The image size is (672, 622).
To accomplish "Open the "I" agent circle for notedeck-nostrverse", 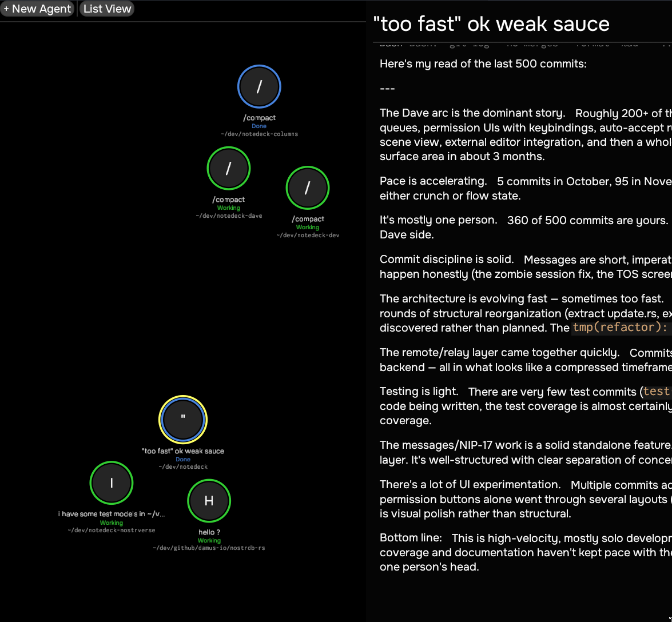I will click(112, 483).
